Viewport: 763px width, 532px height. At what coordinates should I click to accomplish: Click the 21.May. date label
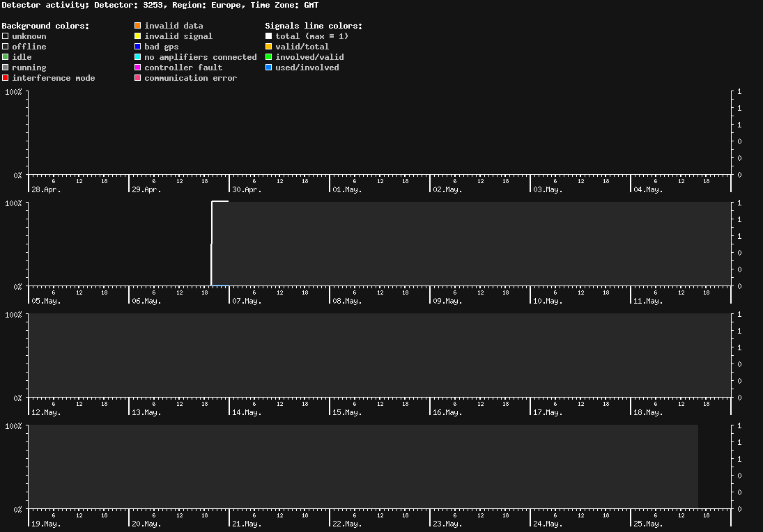pyautogui.click(x=247, y=524)
